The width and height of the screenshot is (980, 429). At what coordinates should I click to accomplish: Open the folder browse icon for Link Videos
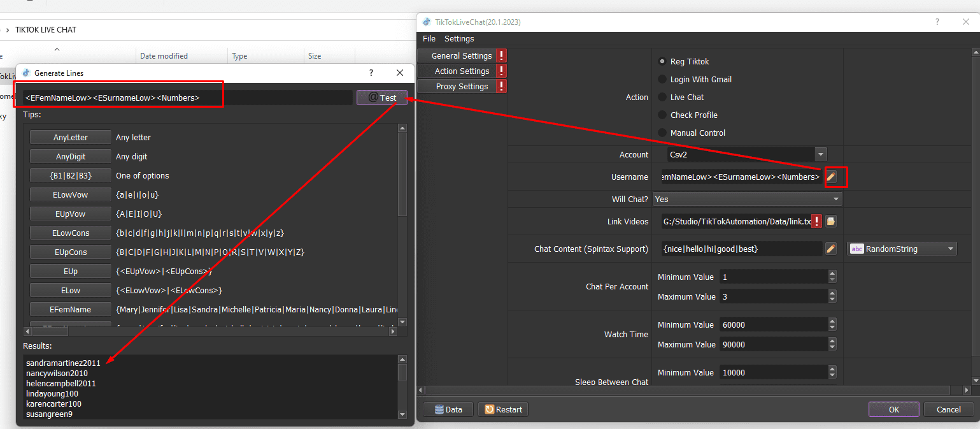[830, 221]
